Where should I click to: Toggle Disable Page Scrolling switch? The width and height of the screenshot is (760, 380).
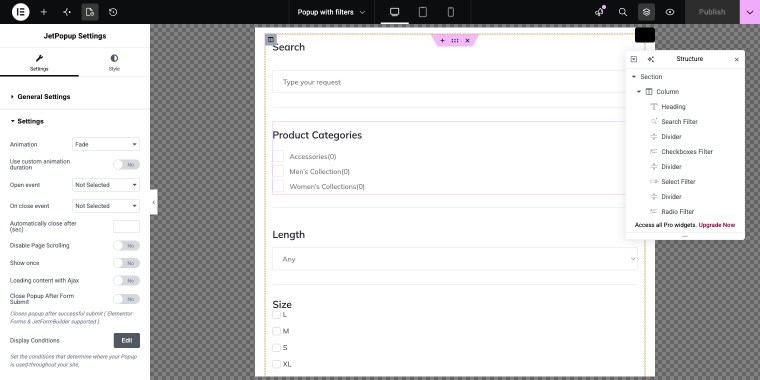click(127, 246)
